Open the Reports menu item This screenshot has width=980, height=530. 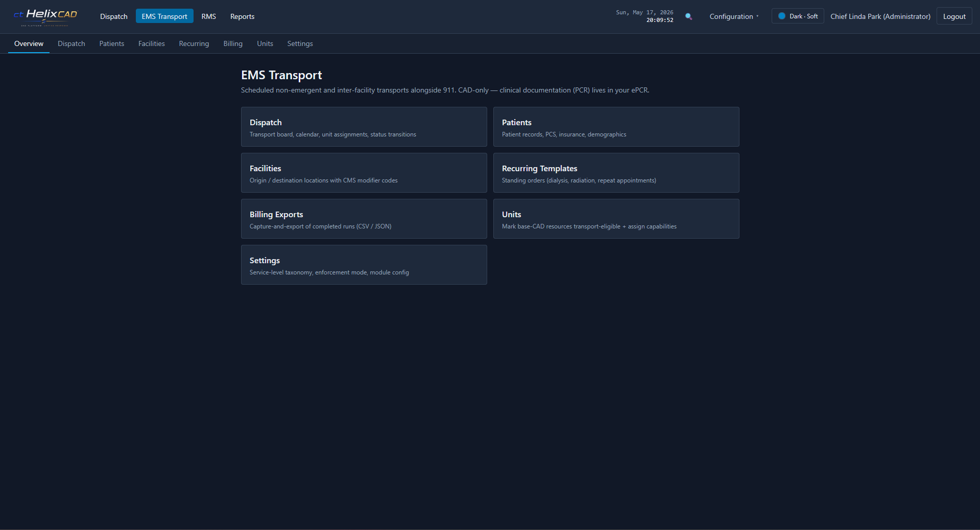242,16
